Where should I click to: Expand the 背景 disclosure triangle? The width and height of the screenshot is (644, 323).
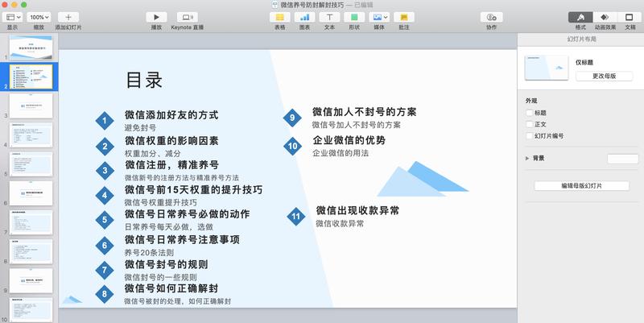(x=527, y=158)
